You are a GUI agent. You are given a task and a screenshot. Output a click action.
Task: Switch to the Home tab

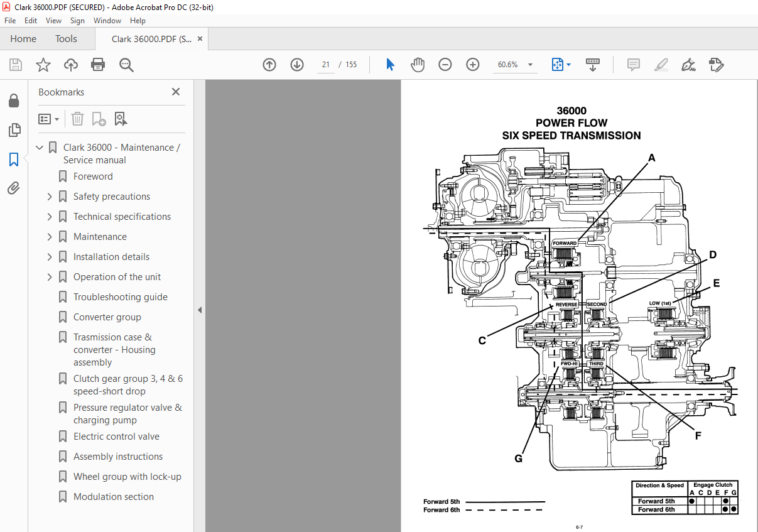pyautogui.click(x=23, y=39)
